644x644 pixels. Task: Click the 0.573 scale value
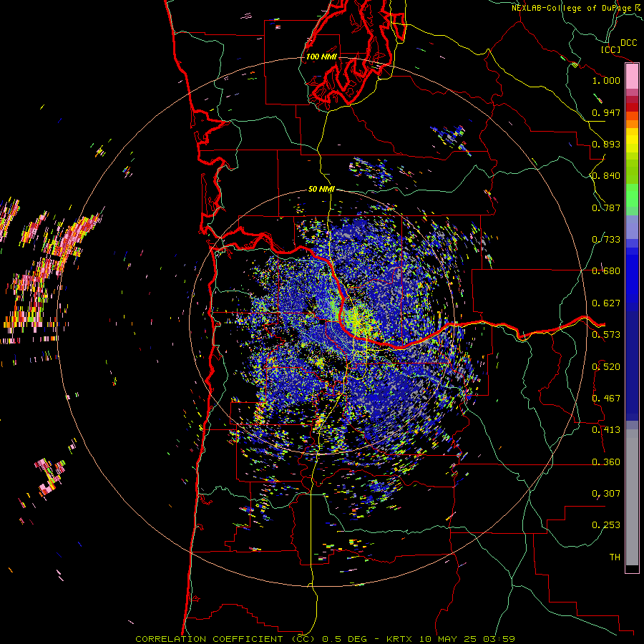tap(606, 335)
